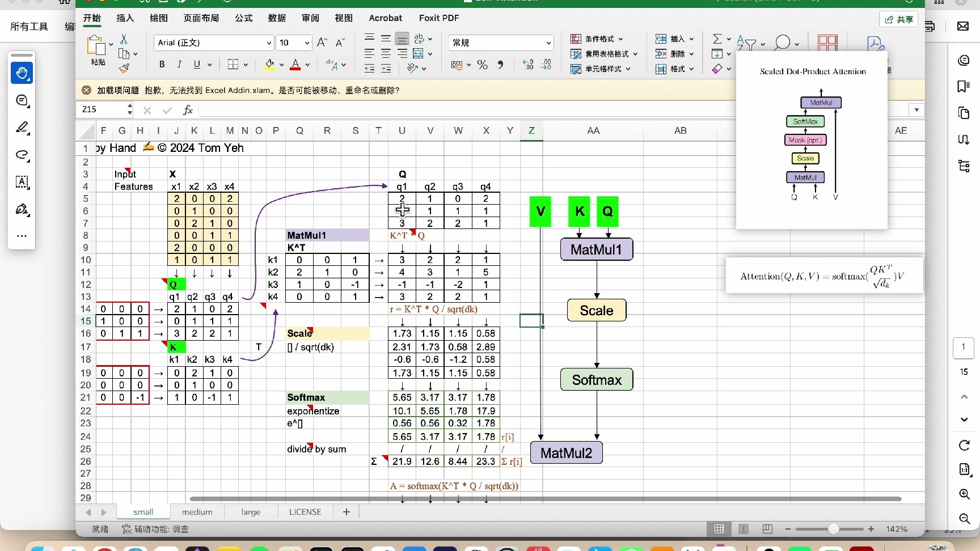The height and width of the screenshot is (551, 980).
Task: Select the hand tool in PDF sidebar
Action: 22,73
